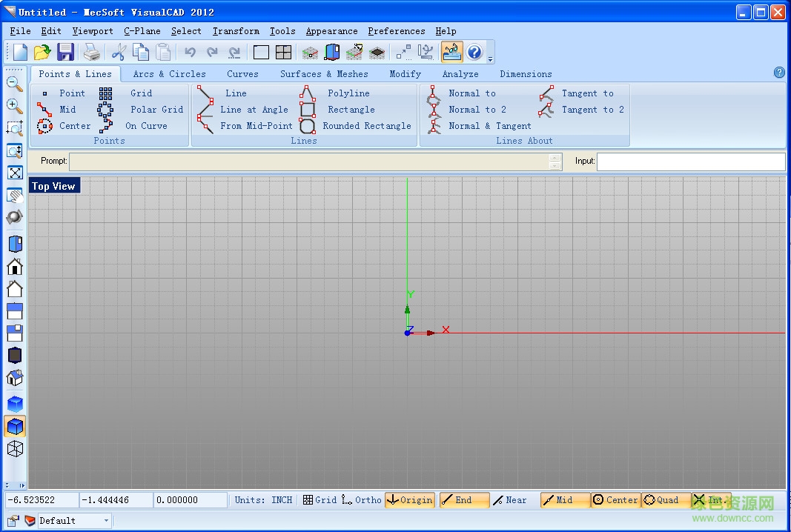Click the Zoom In tool on left toolbar
This screenshot has height=532, width=791.
15,105
